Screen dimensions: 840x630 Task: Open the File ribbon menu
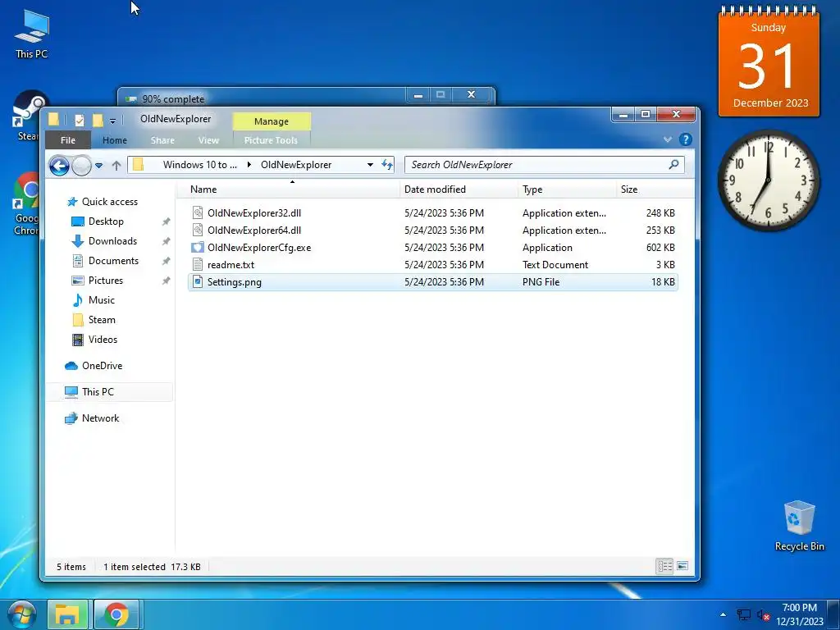67,140
